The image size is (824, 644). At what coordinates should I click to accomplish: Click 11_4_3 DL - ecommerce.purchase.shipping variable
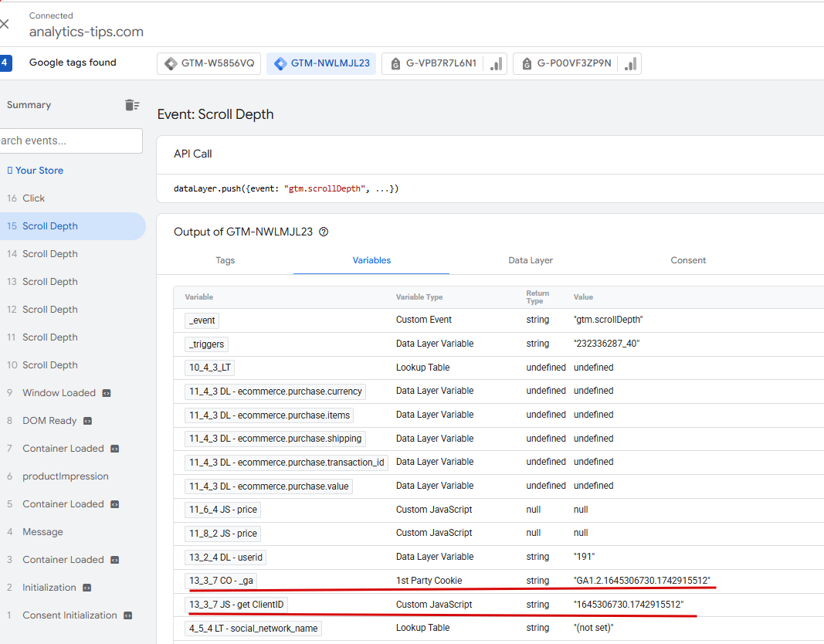pos(276,439)
